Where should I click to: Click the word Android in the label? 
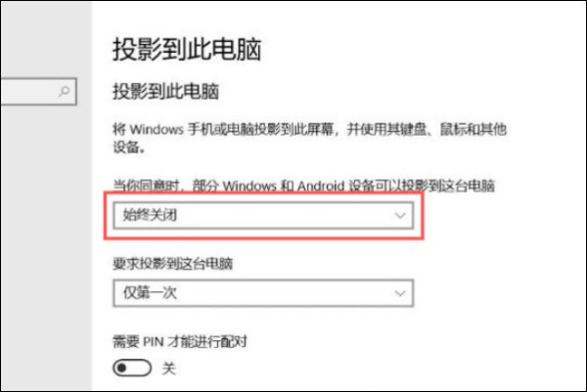click(321, 186)
